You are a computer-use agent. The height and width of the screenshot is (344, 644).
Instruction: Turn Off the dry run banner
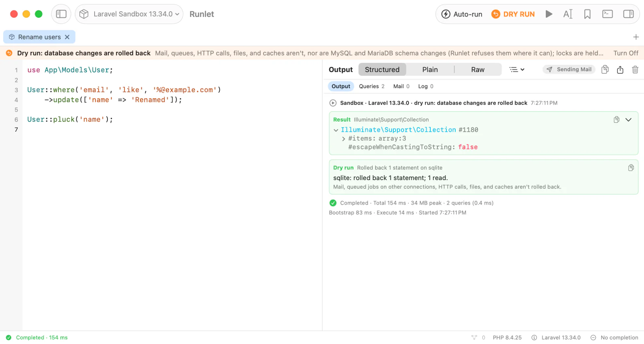(x=626, y=53)
